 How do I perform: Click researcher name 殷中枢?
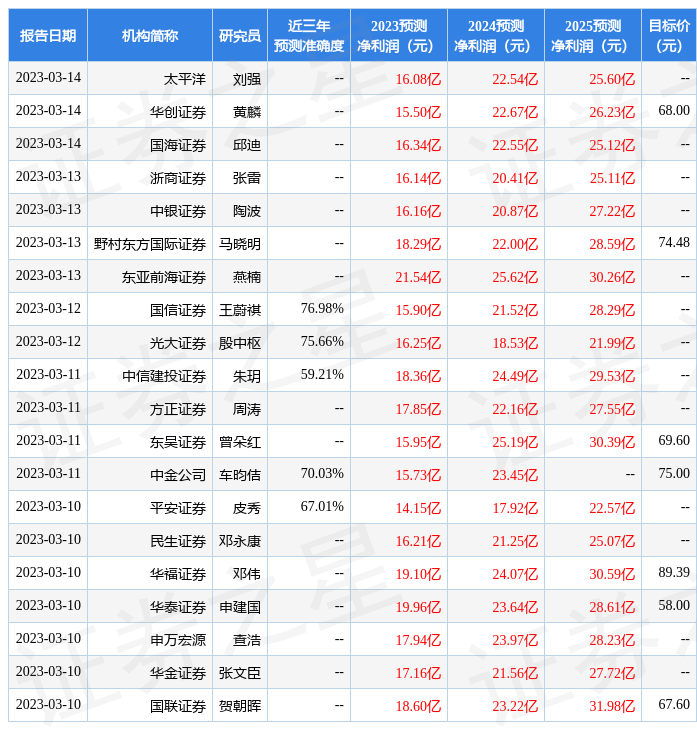click(x=240, y=344)
